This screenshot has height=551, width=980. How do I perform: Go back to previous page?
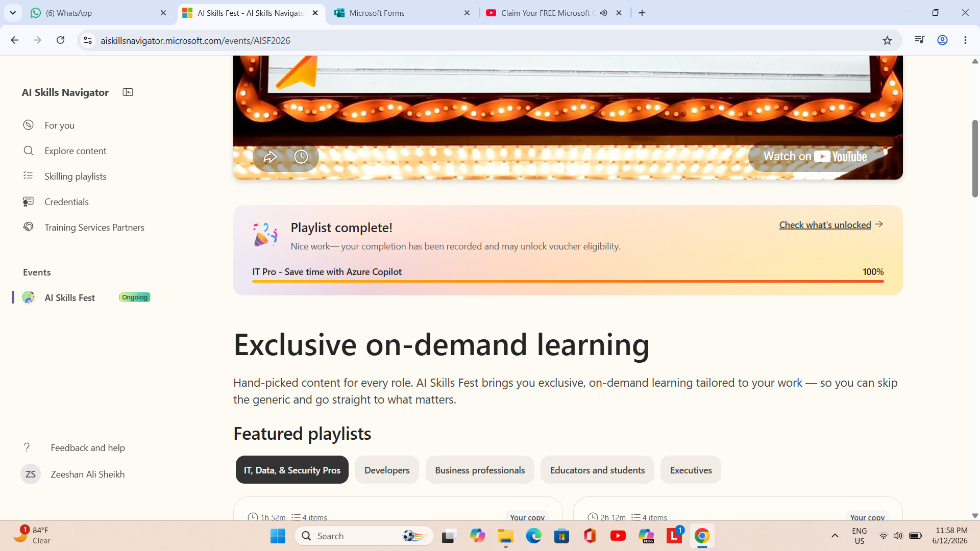pyautogui.click(x=15, y=40)
